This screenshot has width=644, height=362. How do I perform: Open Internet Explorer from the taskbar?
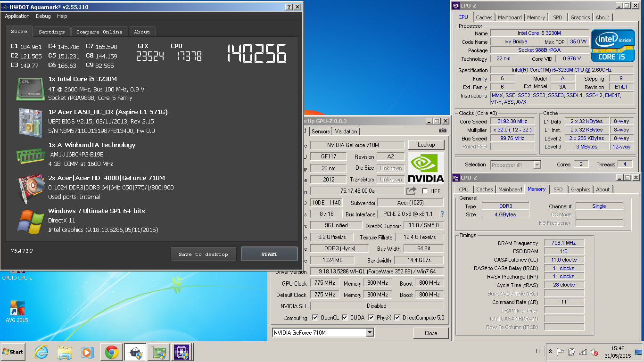[41, 352]
